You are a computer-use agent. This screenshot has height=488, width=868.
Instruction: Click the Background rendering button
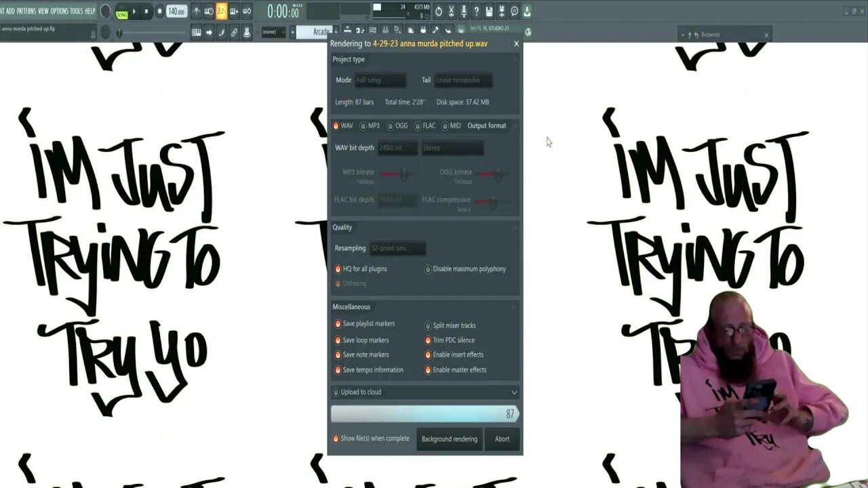450,439
